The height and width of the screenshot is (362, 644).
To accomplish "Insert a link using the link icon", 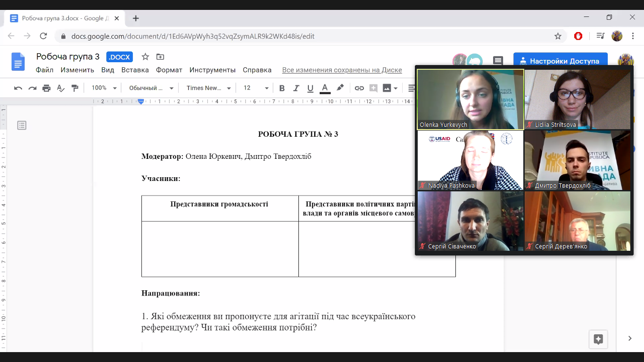I will 359,88.
